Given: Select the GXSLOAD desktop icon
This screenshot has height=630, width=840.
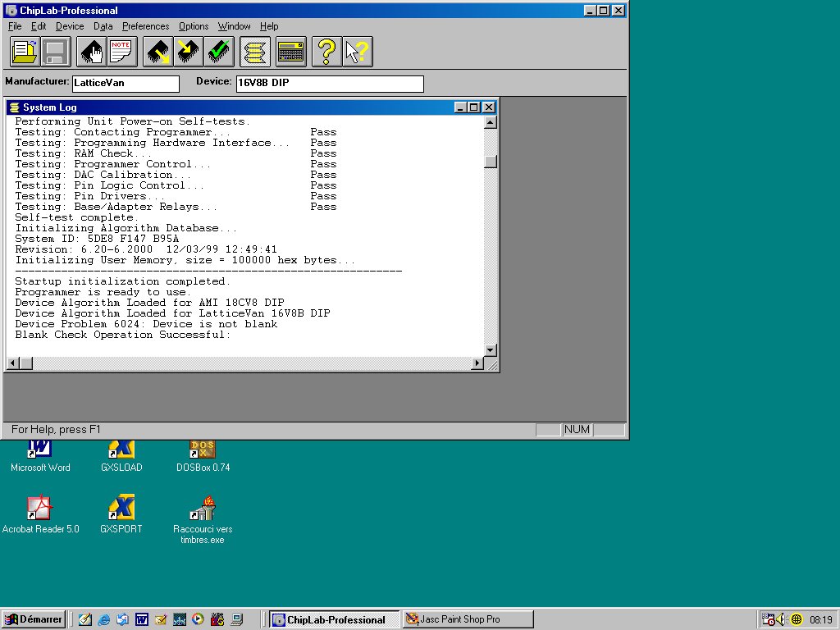Looking at the screenshot, I should tap(121, 455).
